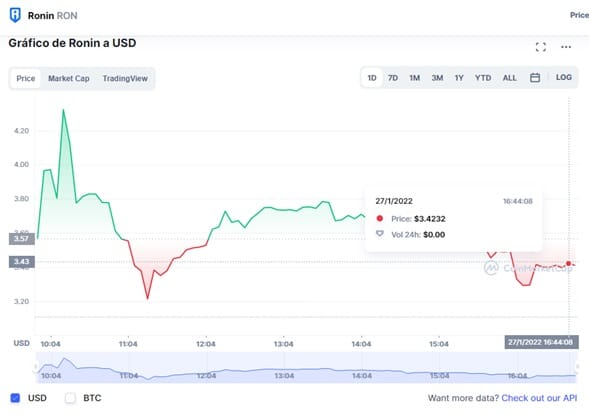589x417 pixels.
Task: Select the ALL time range
Action: pyautogui.click(x=509, y=78)
